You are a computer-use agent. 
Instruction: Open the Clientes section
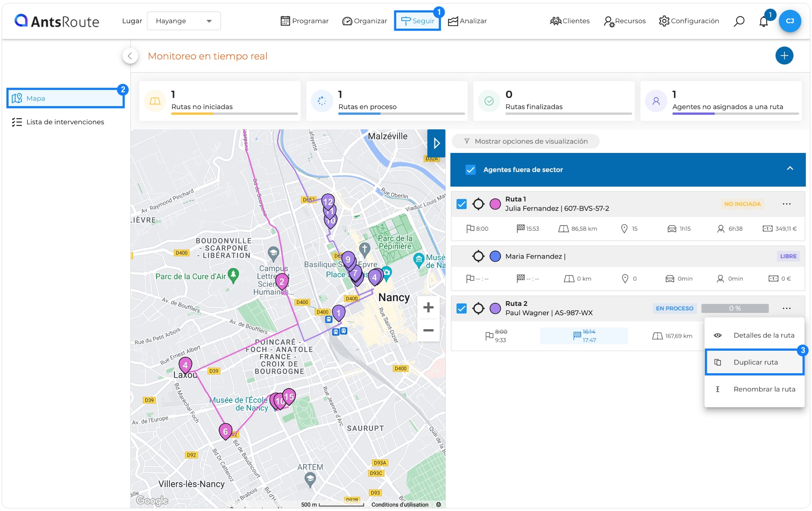pyautogui.click(x=569, y=21)
